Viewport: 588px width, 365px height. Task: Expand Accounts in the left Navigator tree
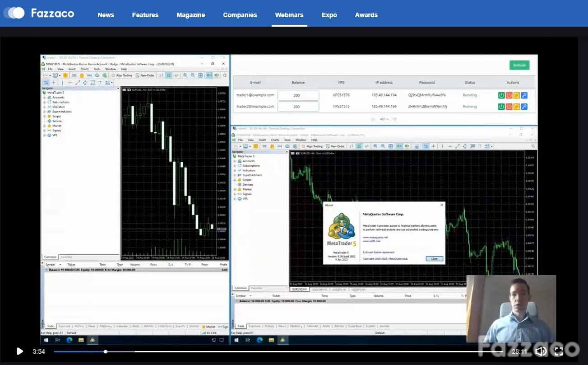pos(44,98)
